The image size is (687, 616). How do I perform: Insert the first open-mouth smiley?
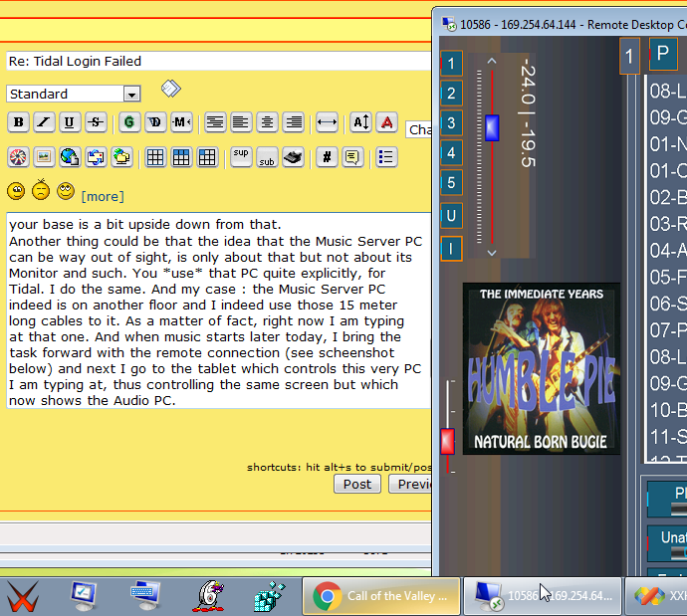pos(16,191)
